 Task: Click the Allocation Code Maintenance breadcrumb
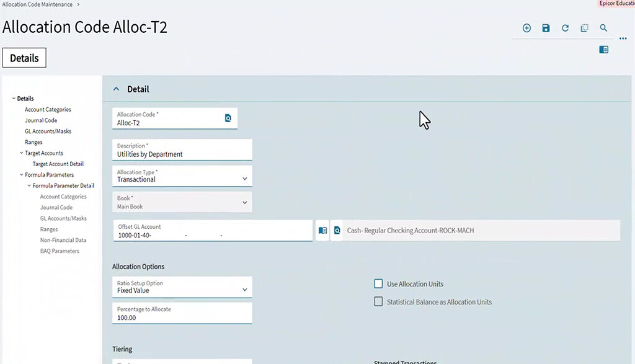point(35,4)
